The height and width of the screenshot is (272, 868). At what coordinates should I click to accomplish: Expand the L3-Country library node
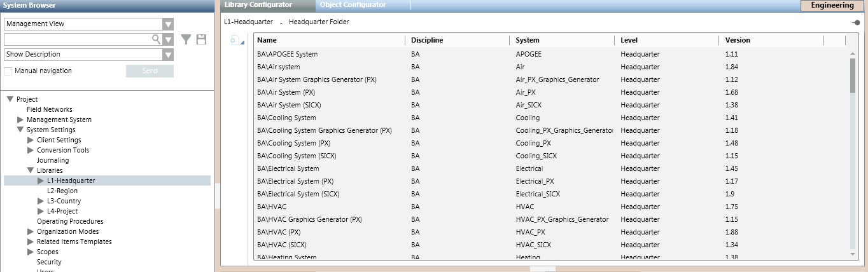click(x=41, y=201)
